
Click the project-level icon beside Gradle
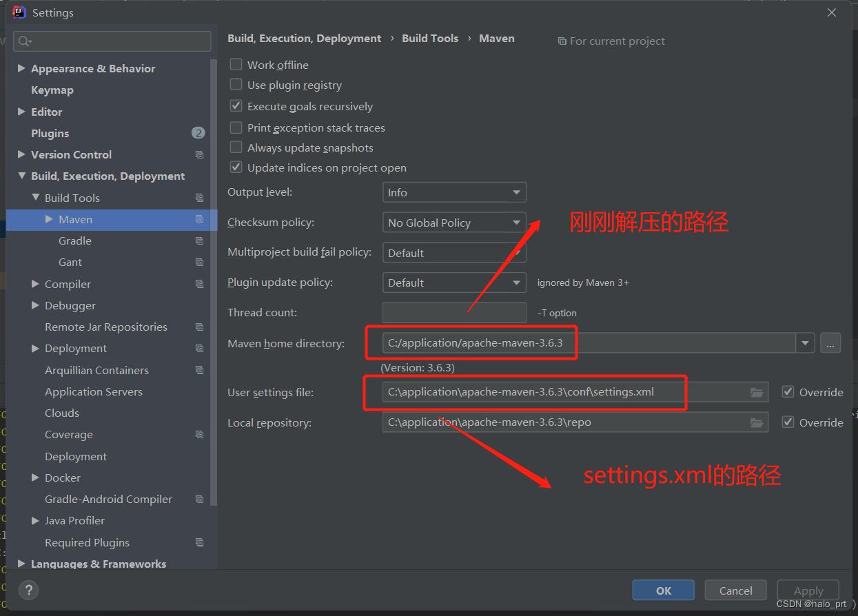pos(200,241)
